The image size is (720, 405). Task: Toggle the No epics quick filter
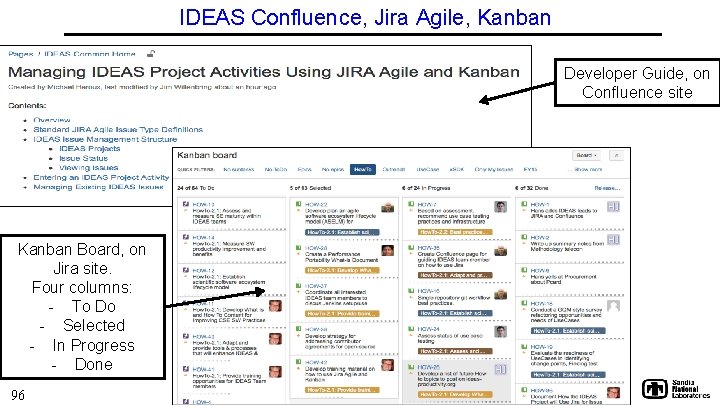pos(333,169)
